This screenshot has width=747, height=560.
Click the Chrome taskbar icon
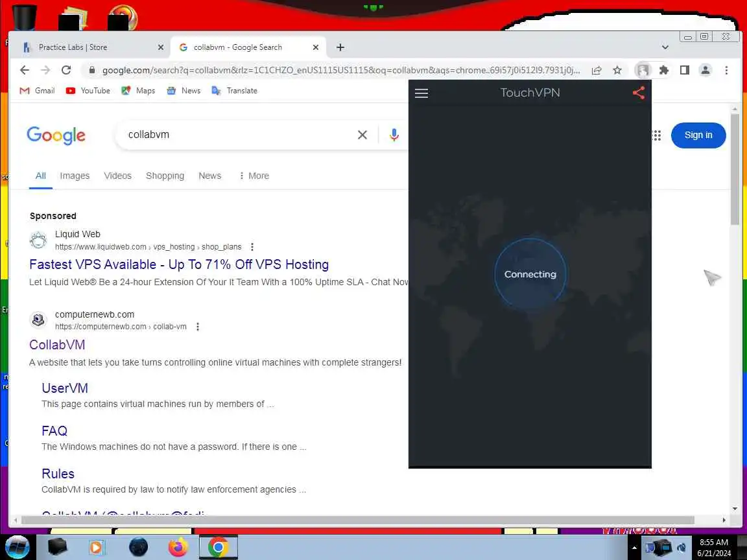tap(218, 547)
